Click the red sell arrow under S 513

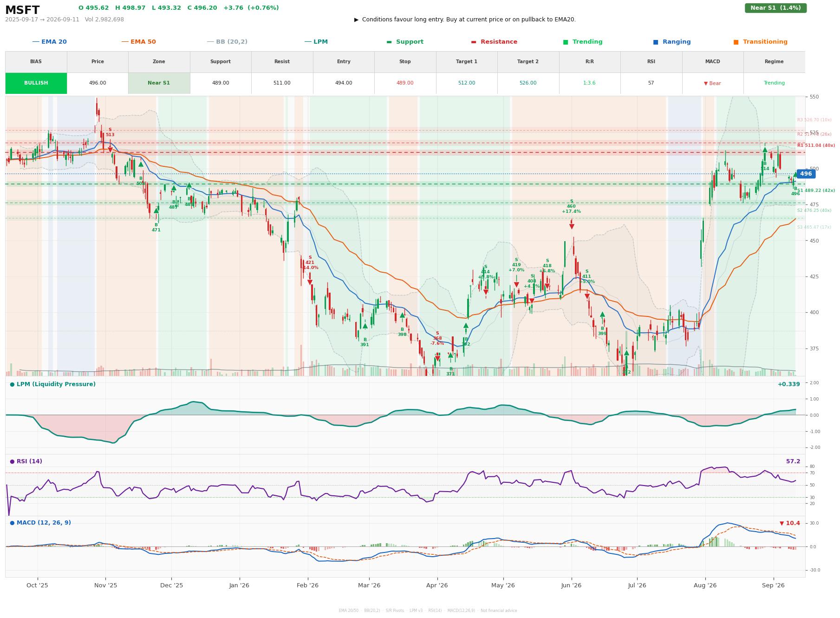[x=110, y=150]
